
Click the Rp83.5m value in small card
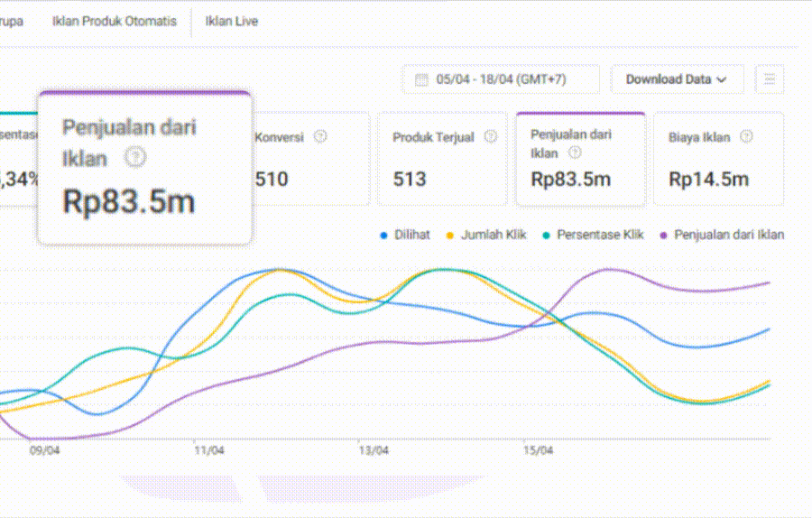(x=571, y=180)
